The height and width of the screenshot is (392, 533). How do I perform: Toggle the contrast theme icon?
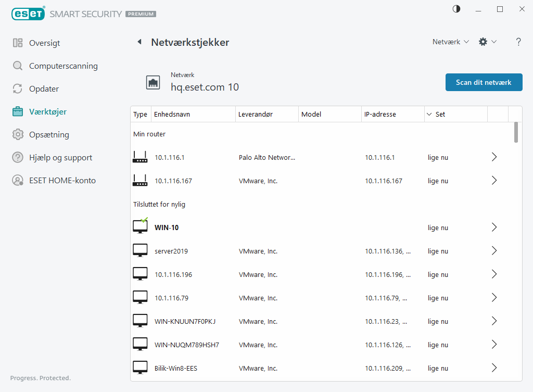pyautogui.click(x=456, y=9)
